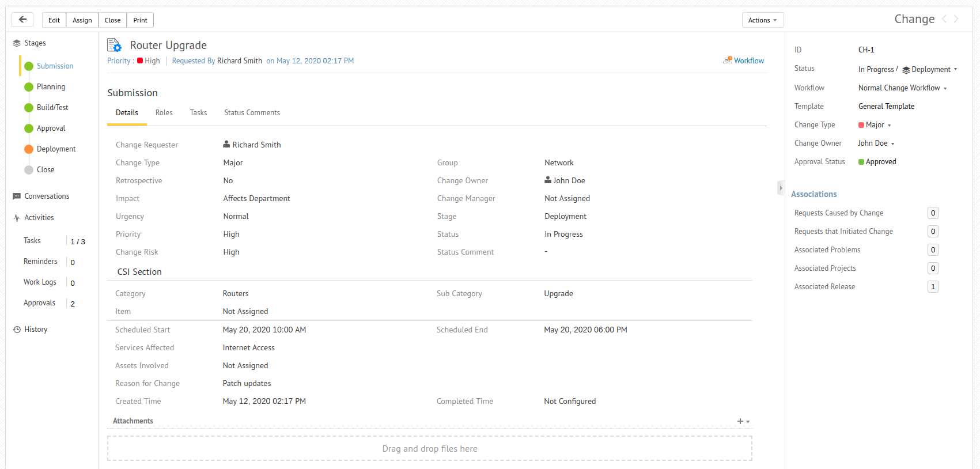The width and height of the screenshot is (980, 469).
Task: Click the Activities pulse icon
Action: point(17,218)
